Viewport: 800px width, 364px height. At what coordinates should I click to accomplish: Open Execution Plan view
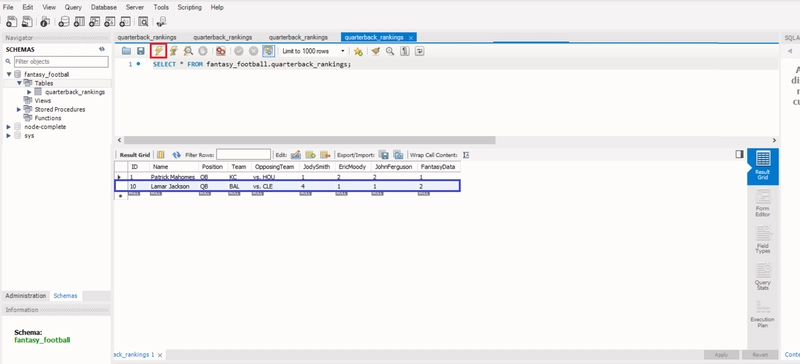point(762,313)
